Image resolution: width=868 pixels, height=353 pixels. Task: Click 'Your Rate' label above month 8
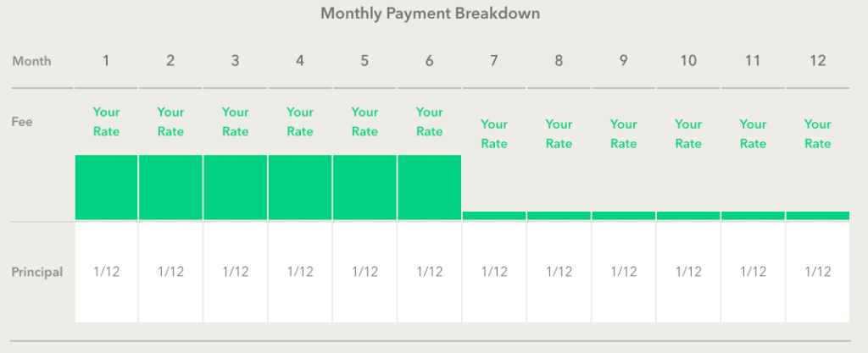tap(559, 135)
